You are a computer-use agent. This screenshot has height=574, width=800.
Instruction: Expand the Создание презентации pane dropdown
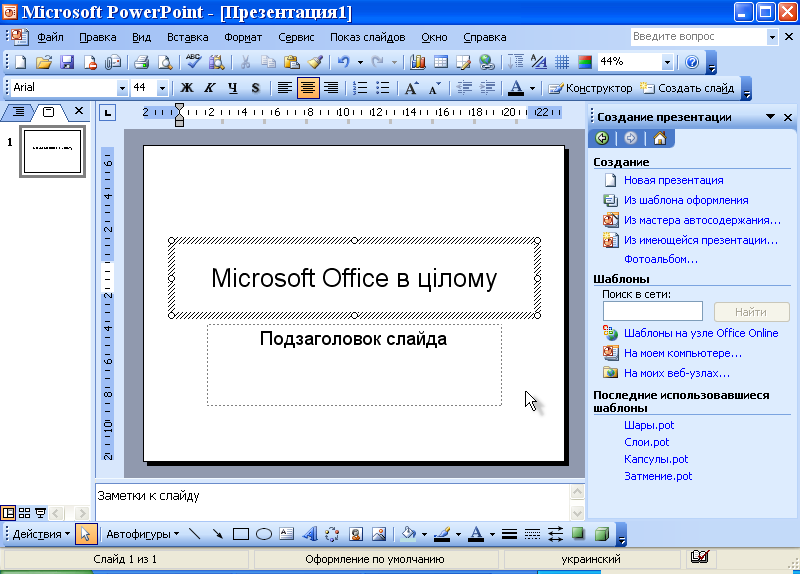coord(770,117)
